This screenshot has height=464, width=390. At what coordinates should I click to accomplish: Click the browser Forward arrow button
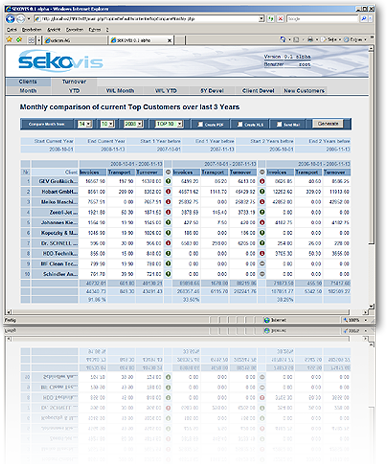[20, 19]
